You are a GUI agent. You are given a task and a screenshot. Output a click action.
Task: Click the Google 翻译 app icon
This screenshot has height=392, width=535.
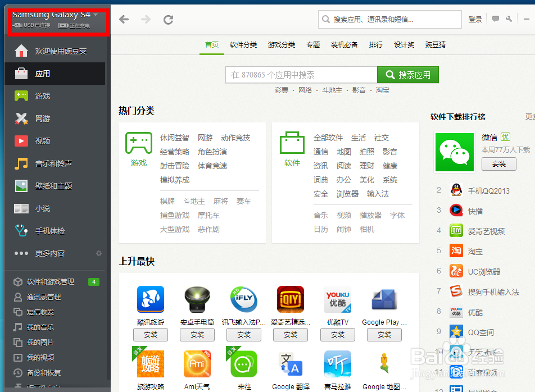pos(291,364)
